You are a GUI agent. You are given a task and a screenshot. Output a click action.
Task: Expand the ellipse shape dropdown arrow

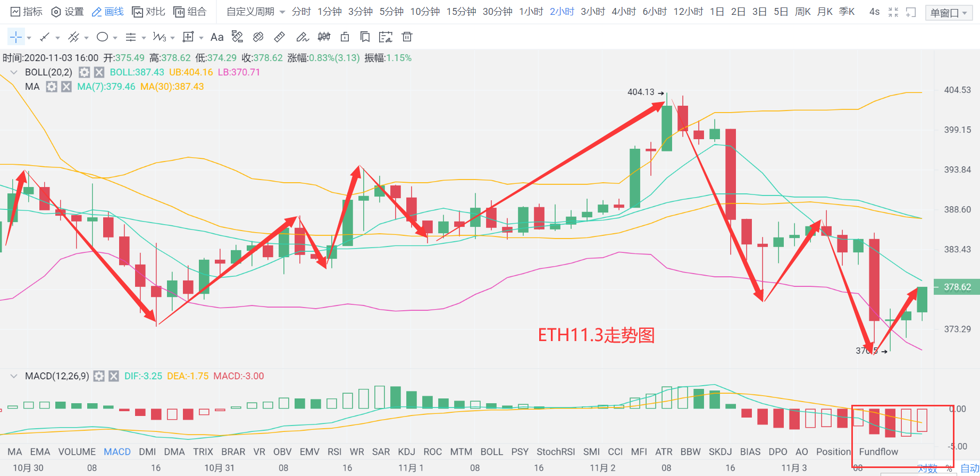(x=115, y=38)
